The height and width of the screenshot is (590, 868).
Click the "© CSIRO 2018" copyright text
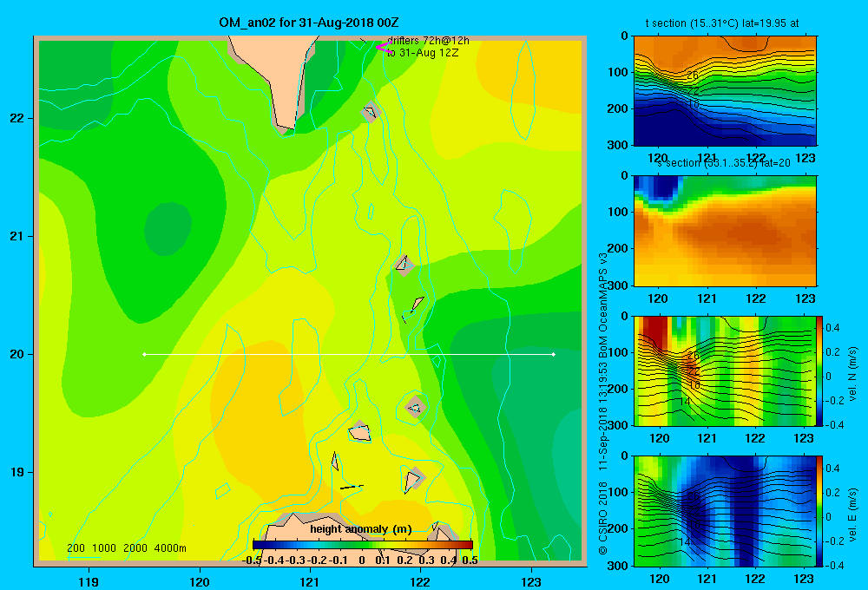click(x=603, y=519)
